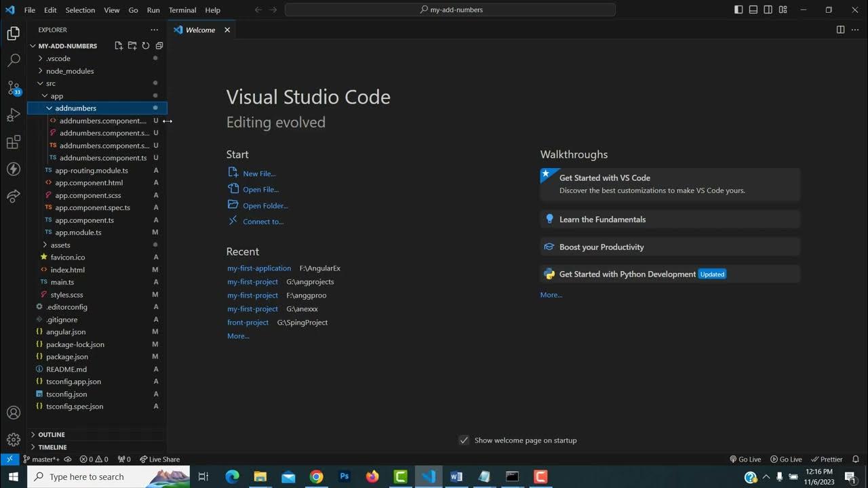Open the Explorer view in activity bar
Screen dimensions: 868x488
click(x=14, y=33)
